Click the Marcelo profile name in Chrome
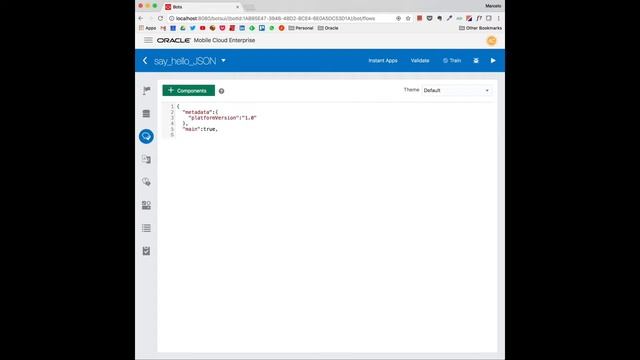Image resolution: width=640 pixels, height=360 pixels. (x=493, y=6)
